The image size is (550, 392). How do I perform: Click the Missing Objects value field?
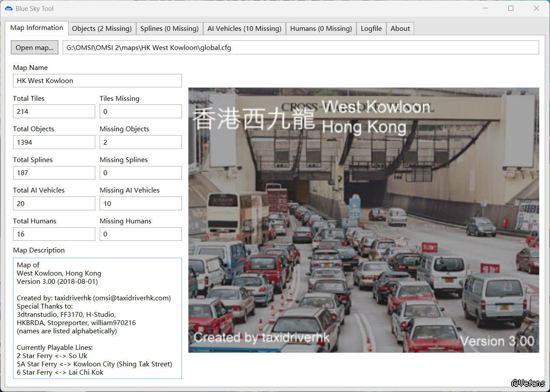click(141, 143)
